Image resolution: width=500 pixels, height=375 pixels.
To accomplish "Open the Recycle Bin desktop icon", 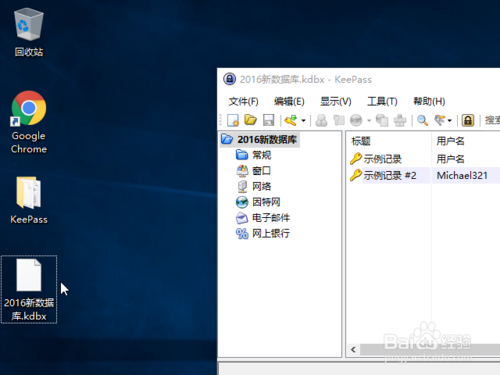I will 29,33.
